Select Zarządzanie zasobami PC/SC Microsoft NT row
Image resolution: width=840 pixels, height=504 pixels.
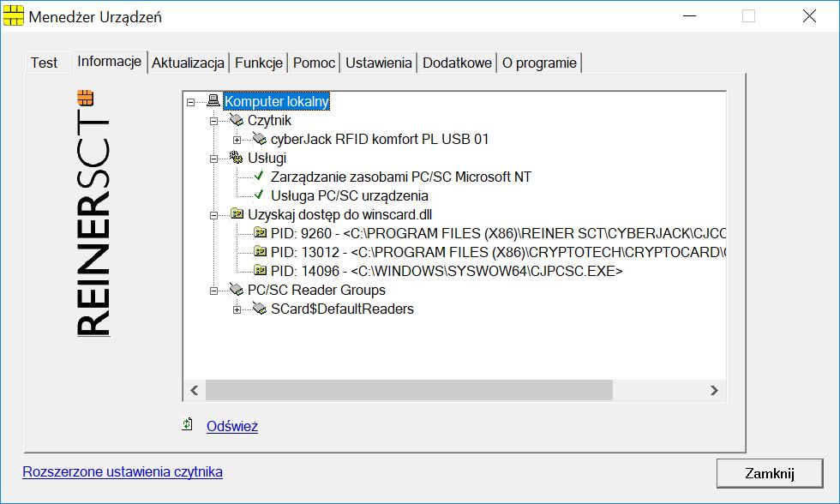[401, 177]
